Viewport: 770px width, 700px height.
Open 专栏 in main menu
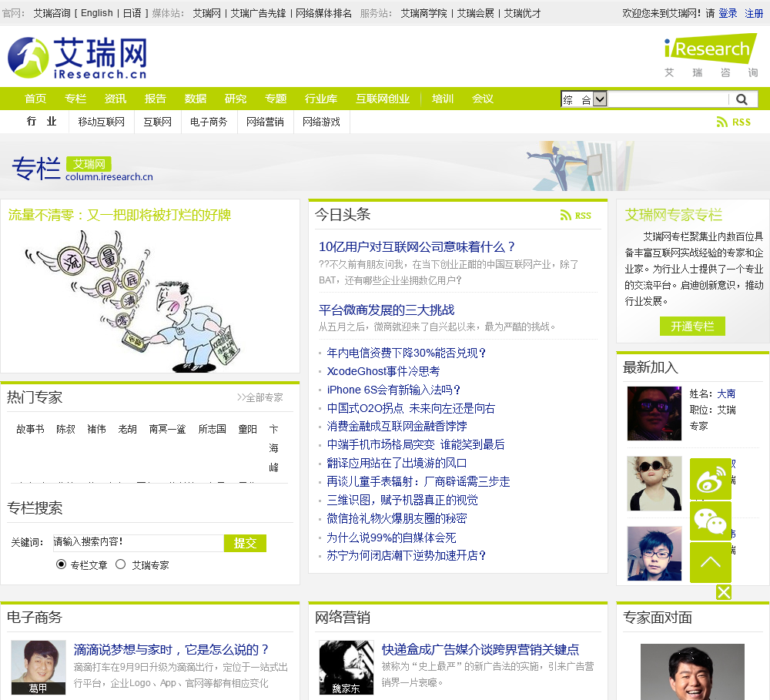tap(75, 99)
